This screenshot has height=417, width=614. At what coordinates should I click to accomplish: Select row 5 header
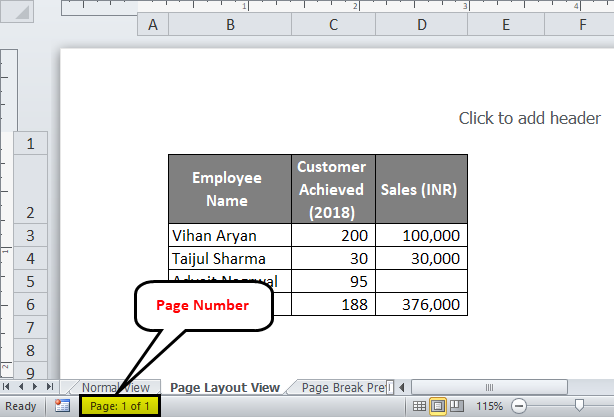tap(31, 281)
